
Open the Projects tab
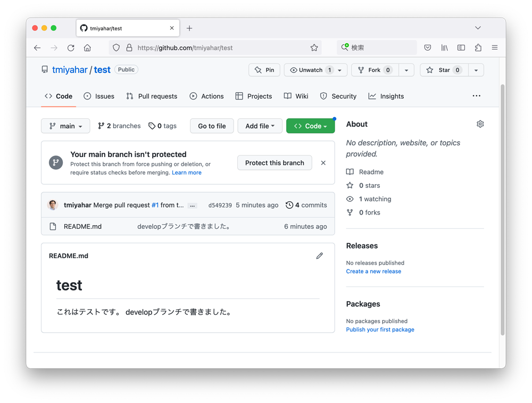pos(254,96)
